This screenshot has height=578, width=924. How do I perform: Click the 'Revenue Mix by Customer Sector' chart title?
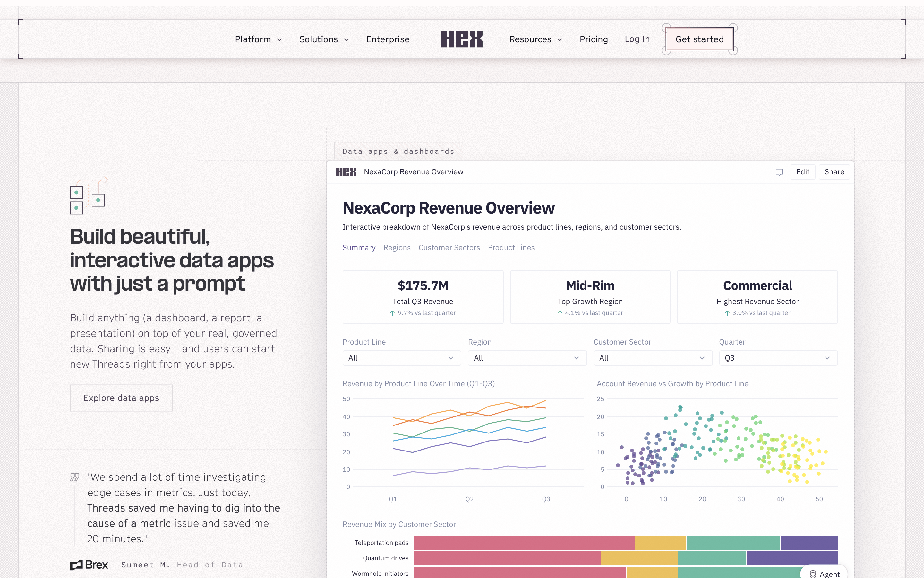pyautogui.click(x=399, y=524)
